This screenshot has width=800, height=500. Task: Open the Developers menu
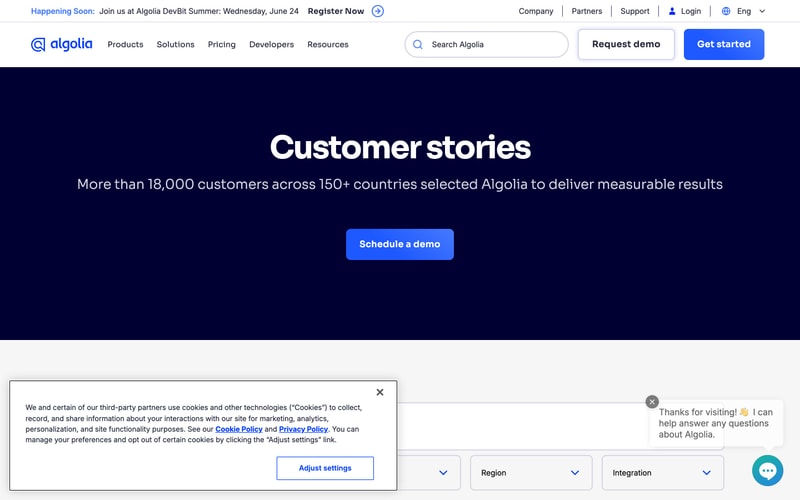(x=271, y=44)
